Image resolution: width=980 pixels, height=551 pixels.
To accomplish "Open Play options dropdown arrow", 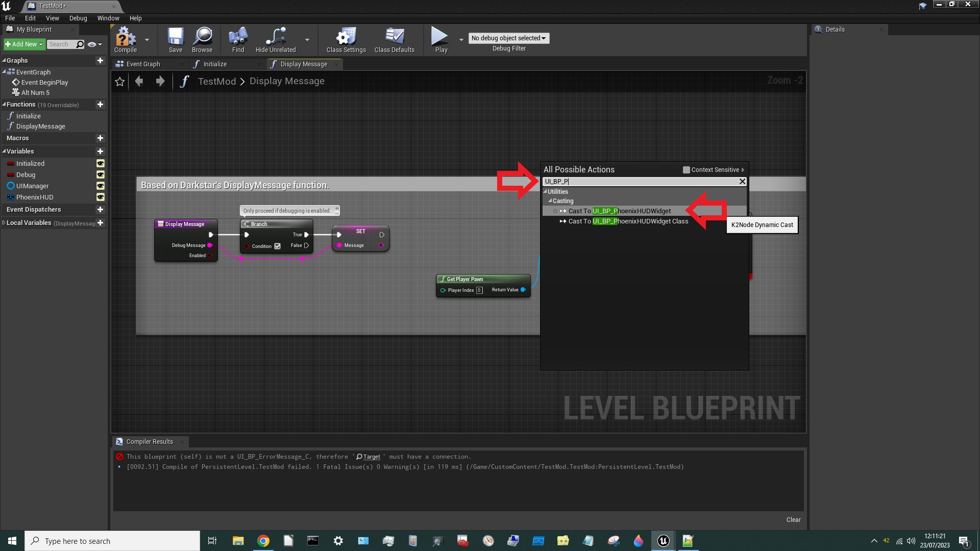I will pyautogui.click(x=461, y=40).
